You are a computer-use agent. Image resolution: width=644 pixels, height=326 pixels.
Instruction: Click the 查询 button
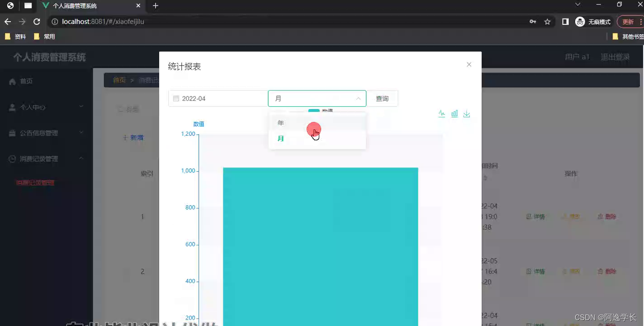(382, 98)
